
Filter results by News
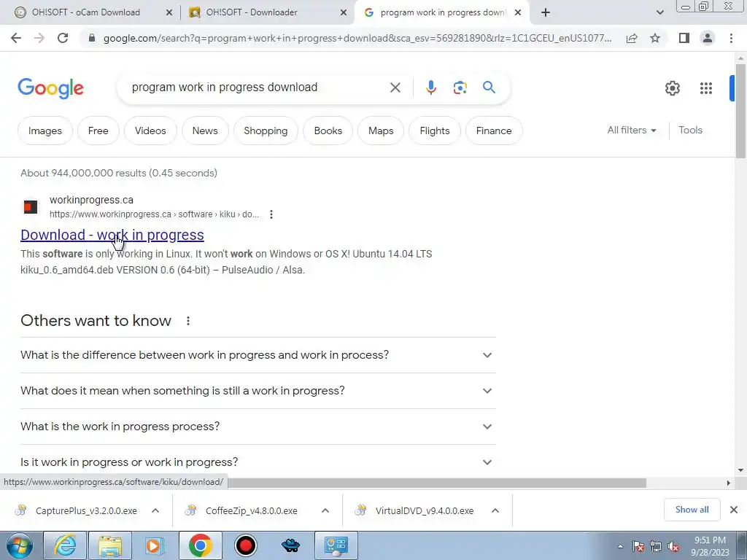coord(205,131)
